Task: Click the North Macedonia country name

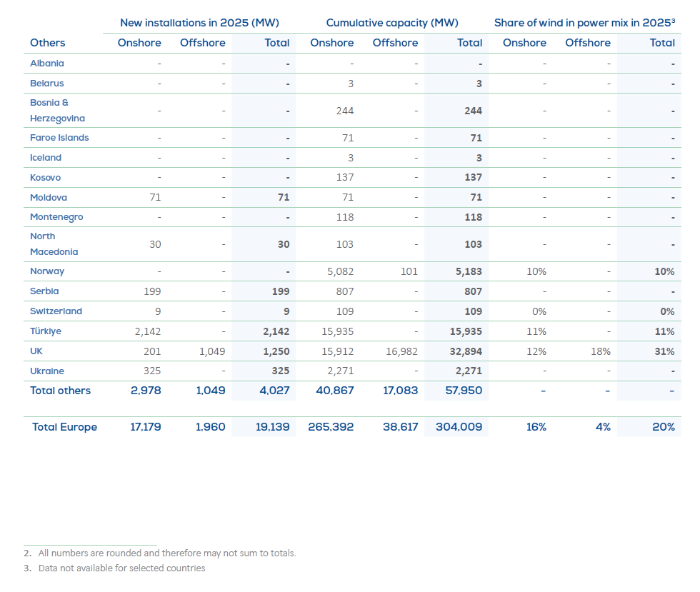Action: (x=54, y=244)
